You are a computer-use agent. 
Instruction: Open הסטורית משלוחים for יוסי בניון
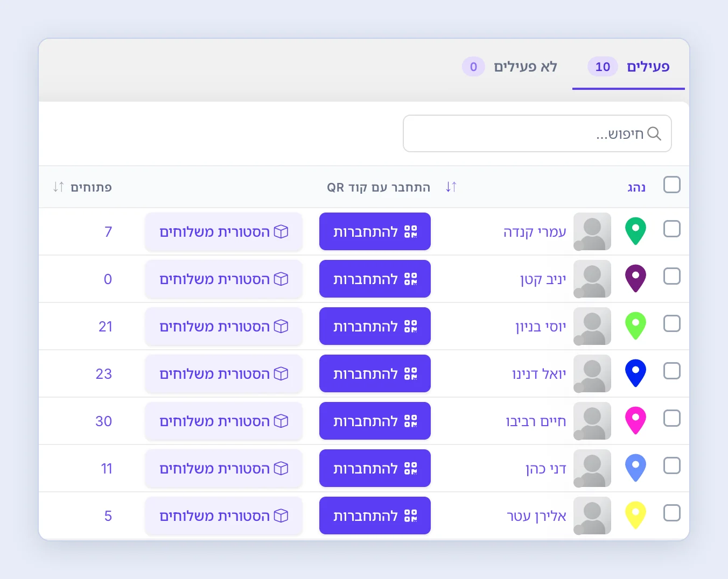pos(224,326)
